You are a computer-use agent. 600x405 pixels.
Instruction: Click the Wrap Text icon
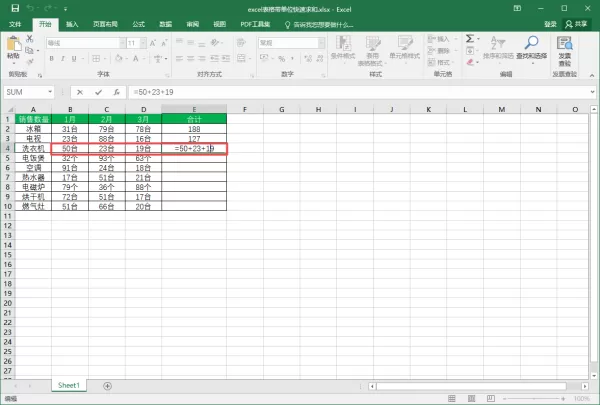pyautogui.click(x=241, y=42)
